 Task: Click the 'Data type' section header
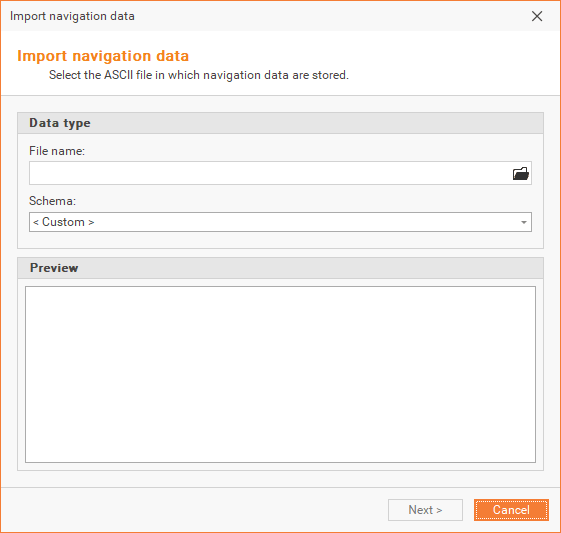(x=280, y=123)
